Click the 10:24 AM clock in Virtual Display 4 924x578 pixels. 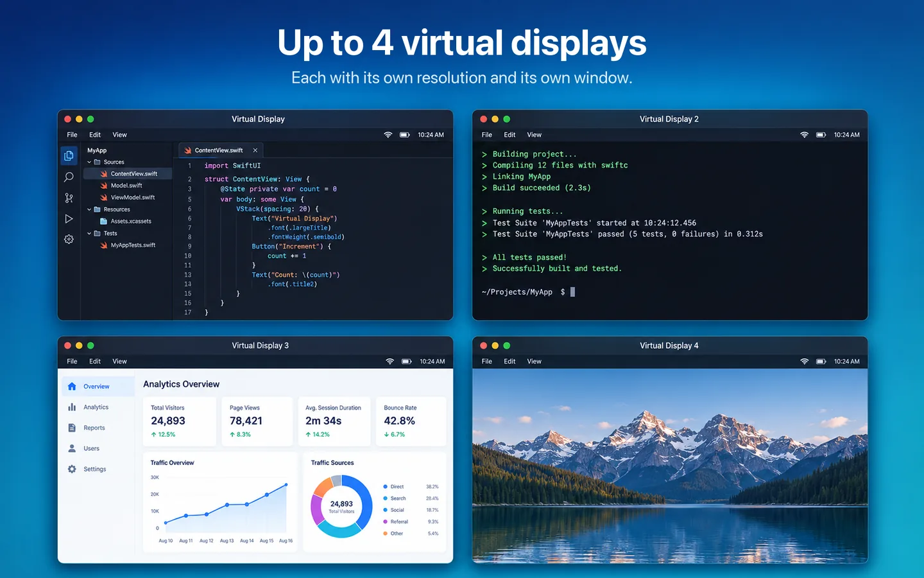(846, 362)
